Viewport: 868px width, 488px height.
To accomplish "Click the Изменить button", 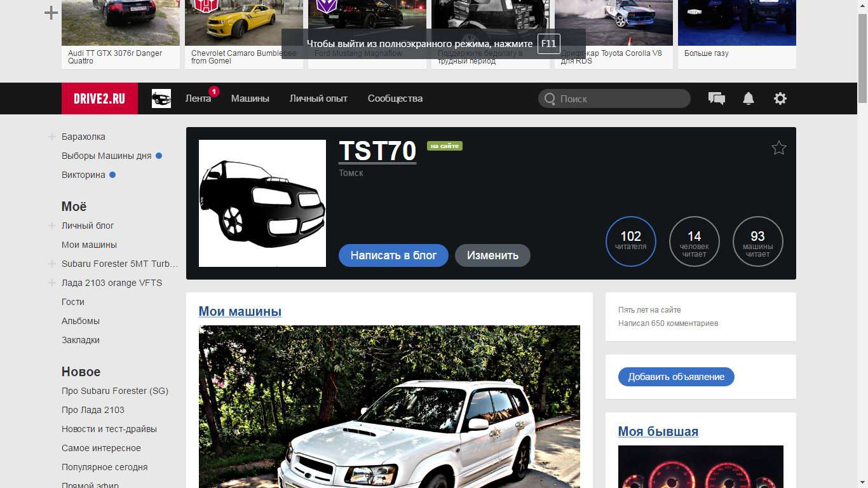I will (x=492, y=255).
